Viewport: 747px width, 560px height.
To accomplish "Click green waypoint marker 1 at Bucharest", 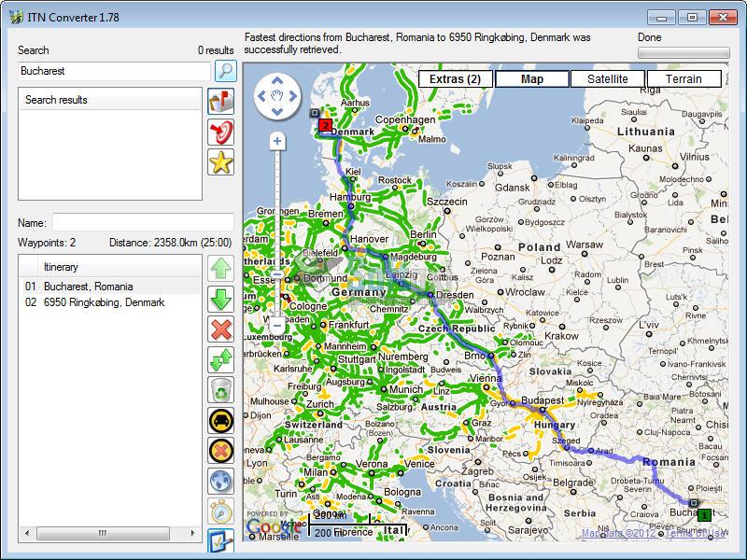I will (x=704, y=515).
